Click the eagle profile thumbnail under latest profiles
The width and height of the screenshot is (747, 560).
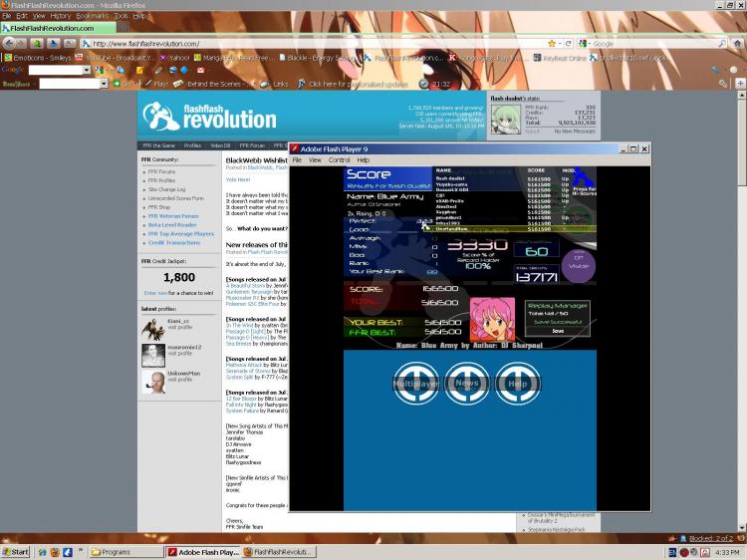[x=153, y=330]
